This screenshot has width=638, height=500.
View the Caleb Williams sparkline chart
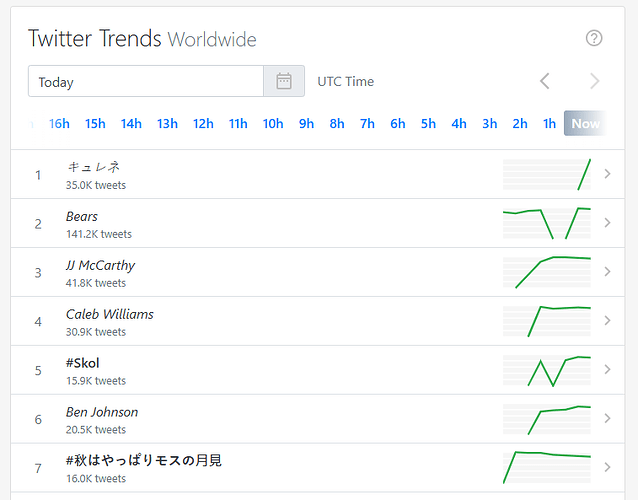(547, 321)
